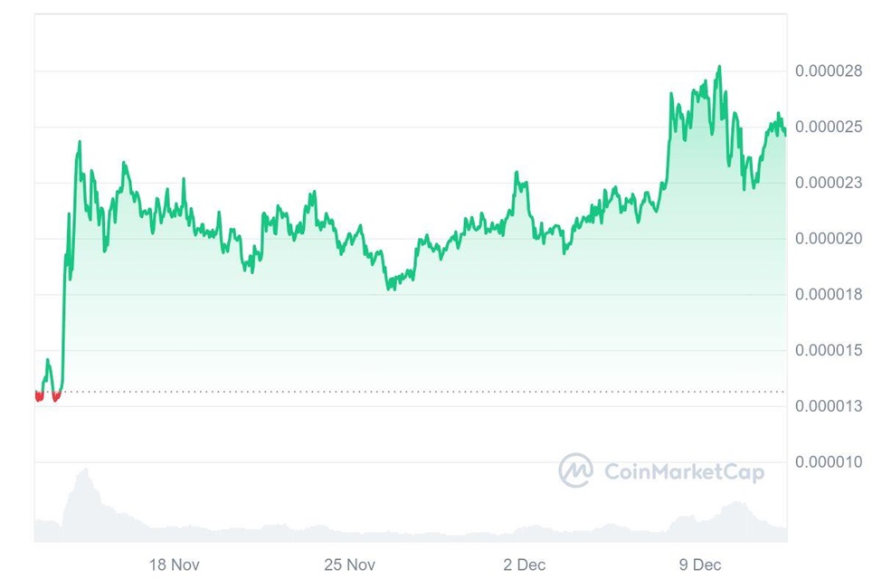Click the 0.000018 price axis label
The image size is (882, 588).
pos(830,295)
